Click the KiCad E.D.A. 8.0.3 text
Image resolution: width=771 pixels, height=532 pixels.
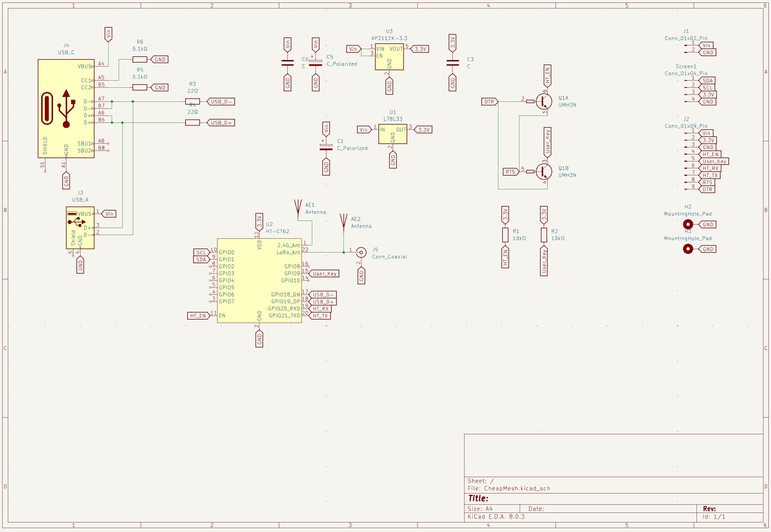point(496,517)
